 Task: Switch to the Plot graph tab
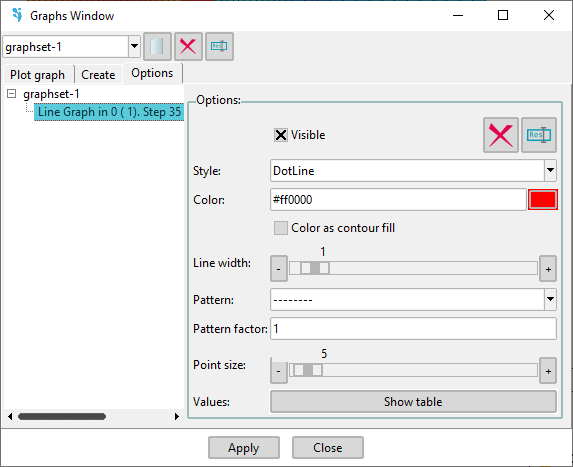[38, 75]
